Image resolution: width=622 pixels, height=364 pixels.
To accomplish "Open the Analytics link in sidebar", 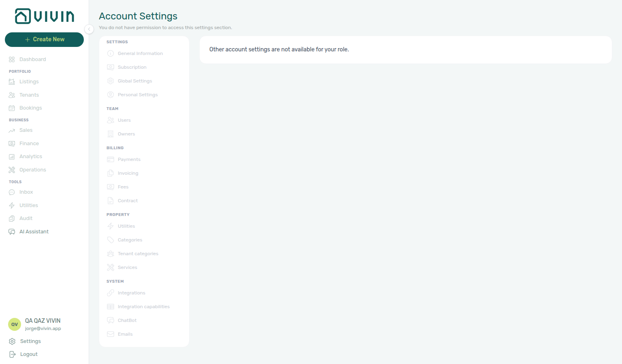I will point(31,157).
